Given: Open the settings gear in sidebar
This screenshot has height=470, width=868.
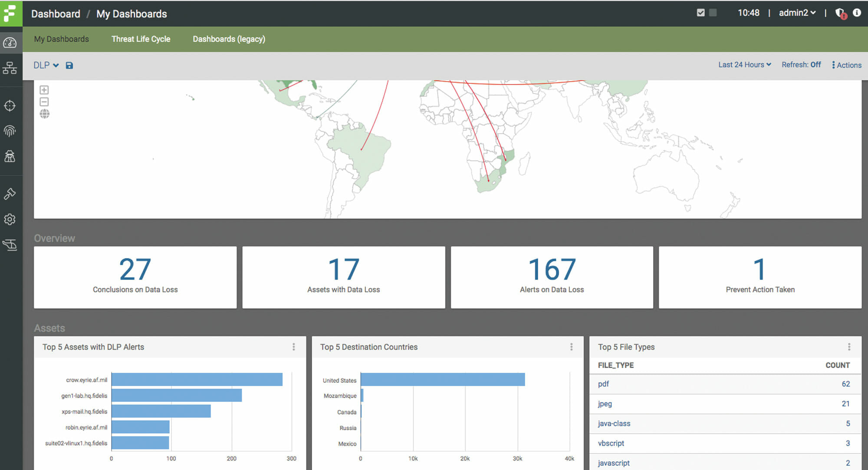Looking at the screenshot, I should (x=10, y=220).
